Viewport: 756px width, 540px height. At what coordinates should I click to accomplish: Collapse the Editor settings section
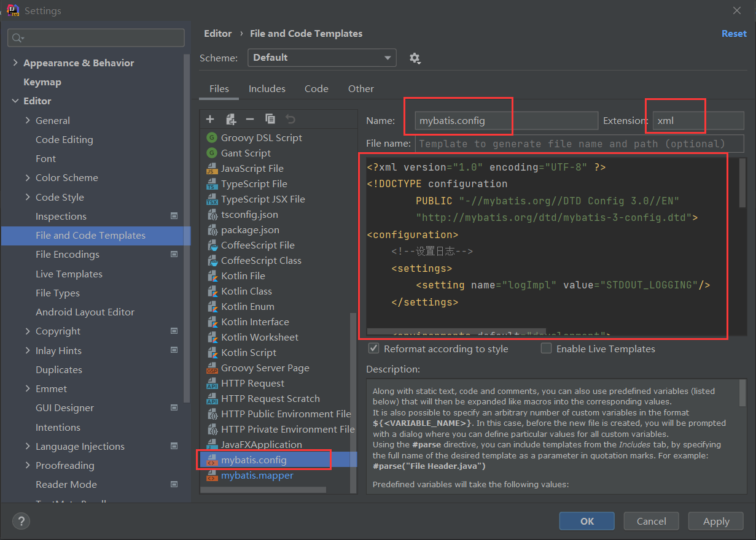[x=15, y=101]
